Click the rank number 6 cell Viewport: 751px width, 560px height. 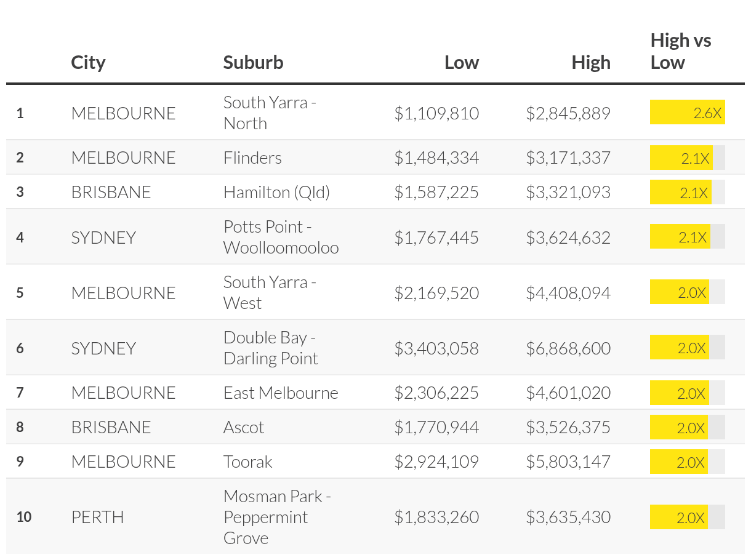20,348
